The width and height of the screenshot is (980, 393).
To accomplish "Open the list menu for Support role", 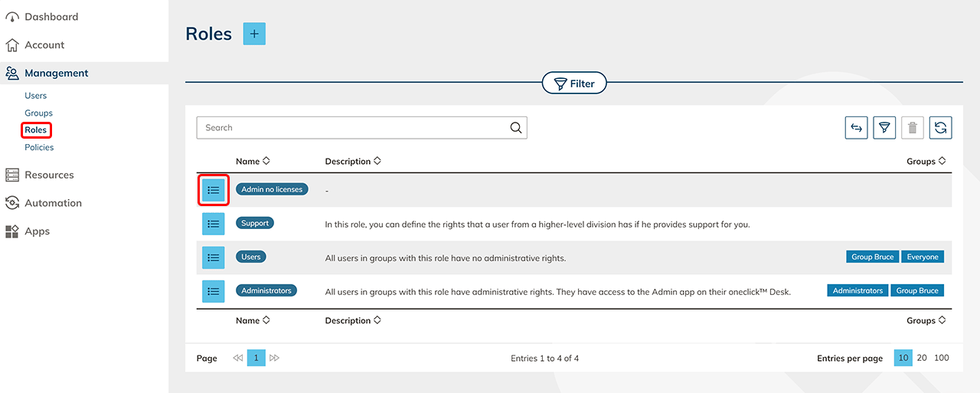I will 214,224.
